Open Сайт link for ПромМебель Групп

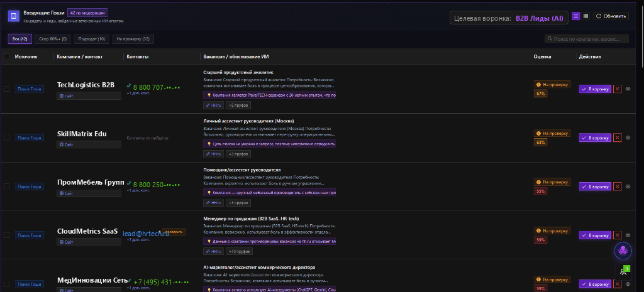[x=89, y=193]
